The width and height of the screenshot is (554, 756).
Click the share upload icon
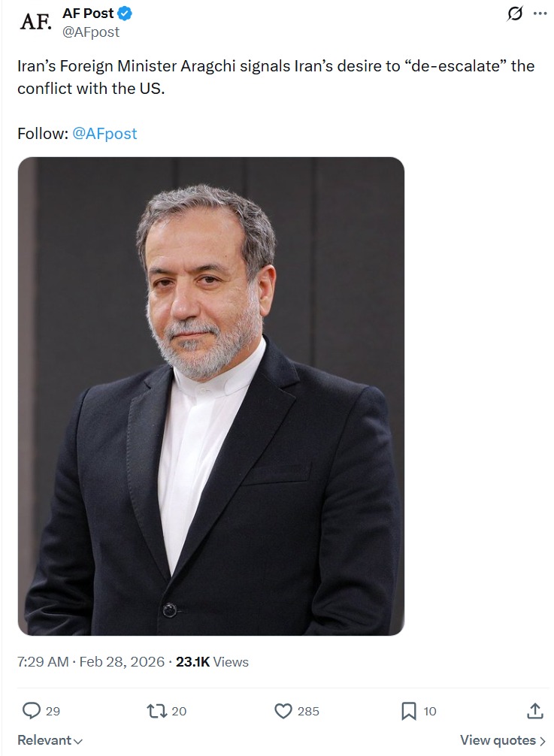click(x=535, y=711)
